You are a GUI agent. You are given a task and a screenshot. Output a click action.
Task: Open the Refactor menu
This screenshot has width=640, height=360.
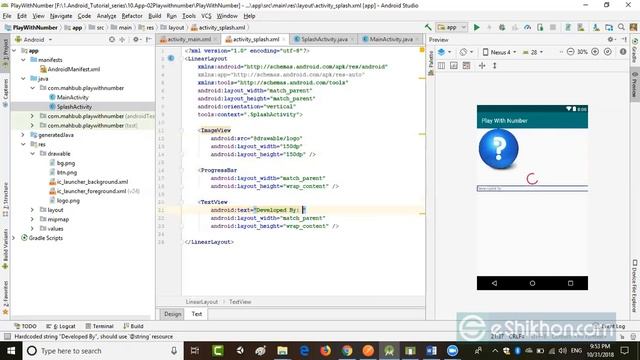(x=132, y=16)
